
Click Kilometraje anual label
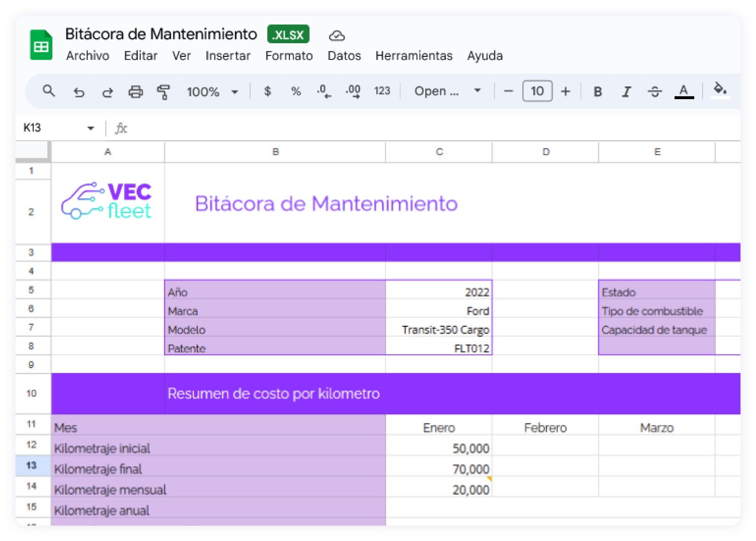[102, 510]
